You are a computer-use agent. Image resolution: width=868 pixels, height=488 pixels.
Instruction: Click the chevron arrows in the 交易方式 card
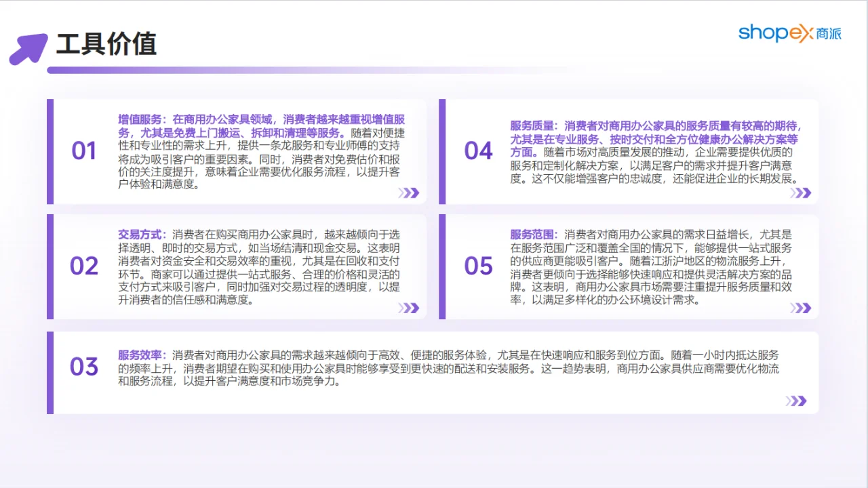tap(409, 308)
